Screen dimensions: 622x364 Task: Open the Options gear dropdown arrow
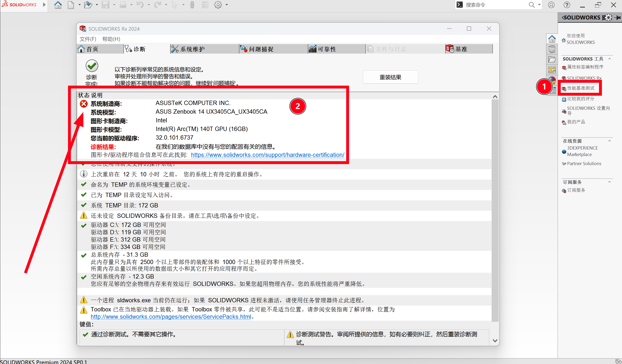click(226, 5)
